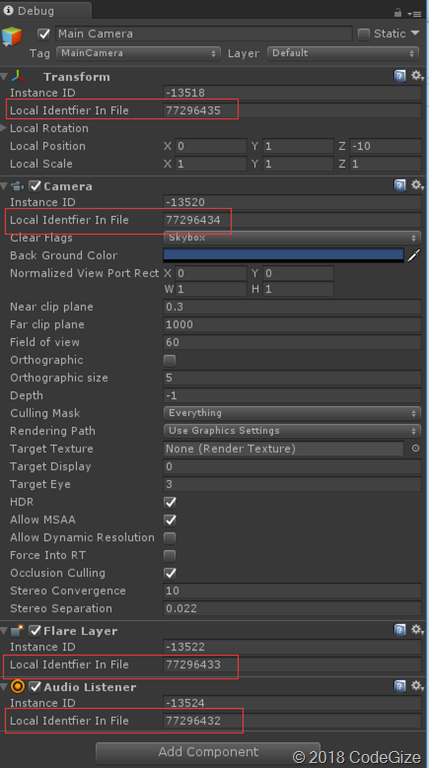This screenshot has width=429, height=768.
Task: Click the Add Component button
Action: (208, 752)
